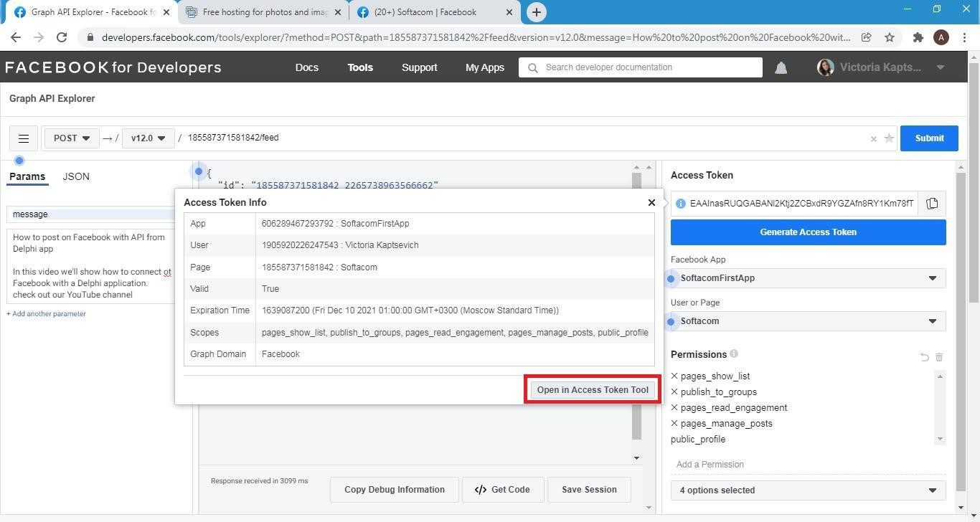Click the request path field 185587371581842/feed
The image size is (980, 522).
tap(524, 138)
